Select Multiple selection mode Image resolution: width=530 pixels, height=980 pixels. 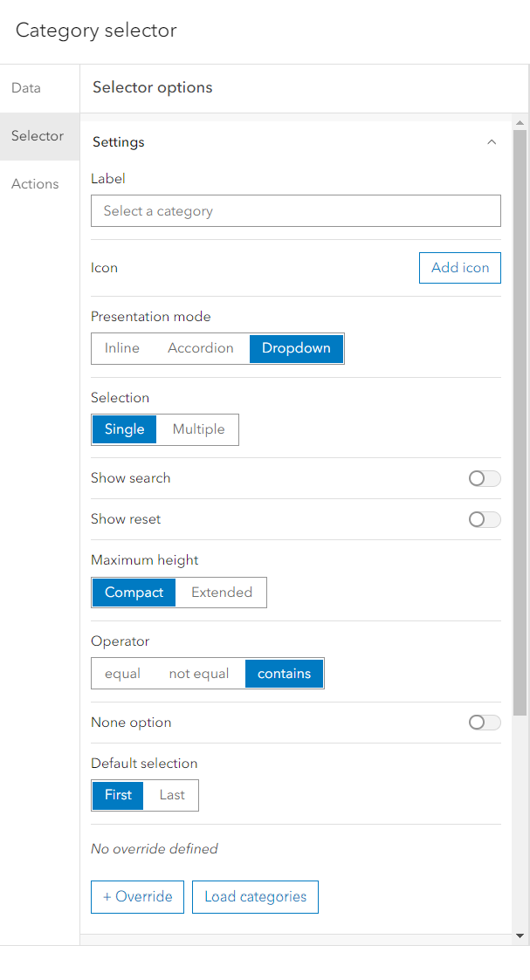click(197, 429)
